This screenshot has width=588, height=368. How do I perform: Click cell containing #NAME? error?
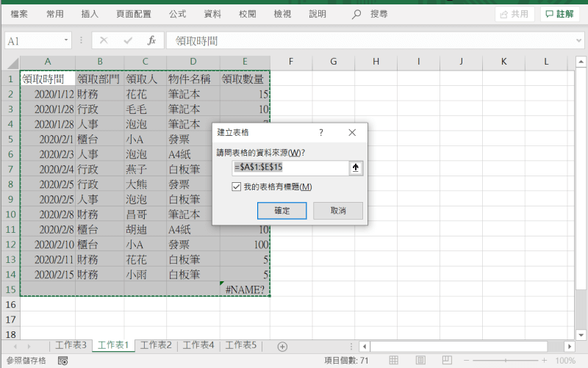[245, 289]
